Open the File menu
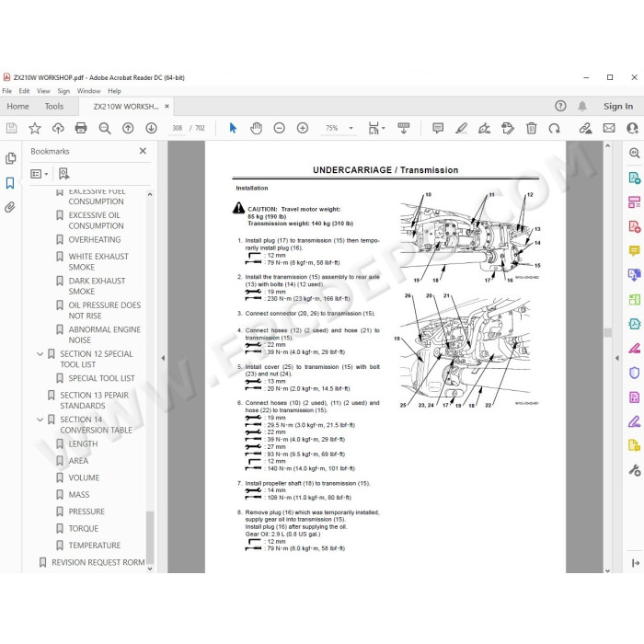This screenshot has height=644, width=644. [7, 91]
